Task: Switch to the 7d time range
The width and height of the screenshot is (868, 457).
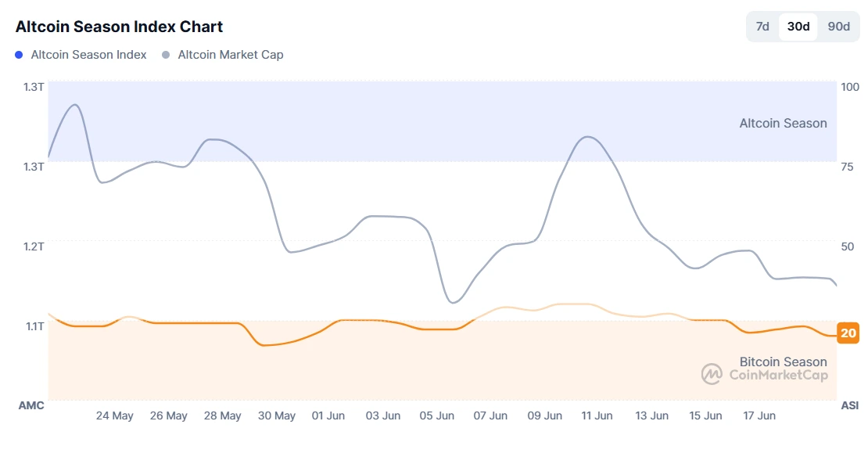Action: click(762, 27)
